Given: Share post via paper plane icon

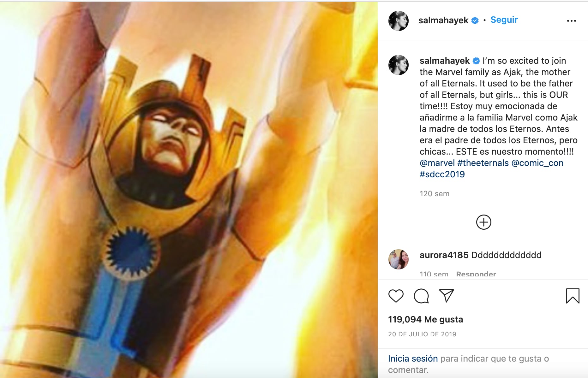Looking at the screenshot, I should pyautogui.click(x=447, y=296).
